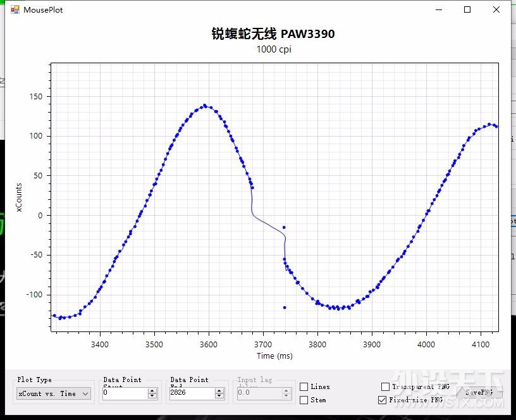
Task: Close the MousePlot window
Action: (496, 9)
